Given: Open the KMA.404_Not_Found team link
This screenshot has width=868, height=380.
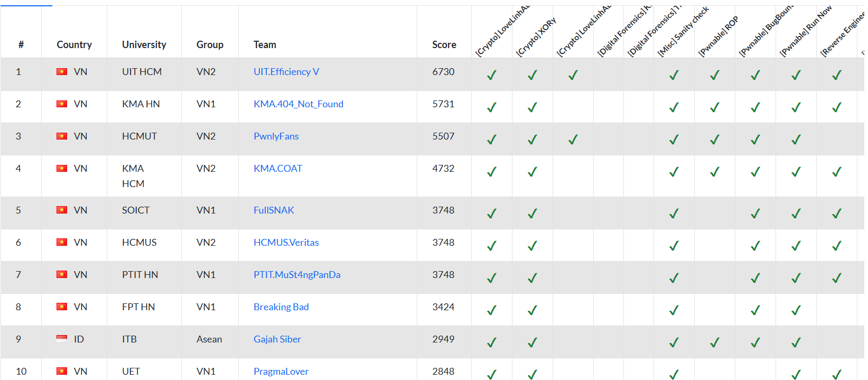Looking at the screenshot, I should pos(298,104).
